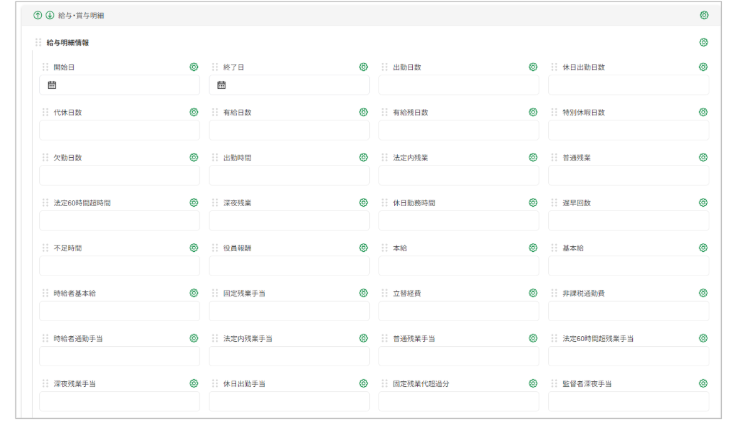Click the move-up arrow beside 給与・賞与明細
Image resolution: width=746 pixels, height=433 pixels.
[x=38, y=15]
